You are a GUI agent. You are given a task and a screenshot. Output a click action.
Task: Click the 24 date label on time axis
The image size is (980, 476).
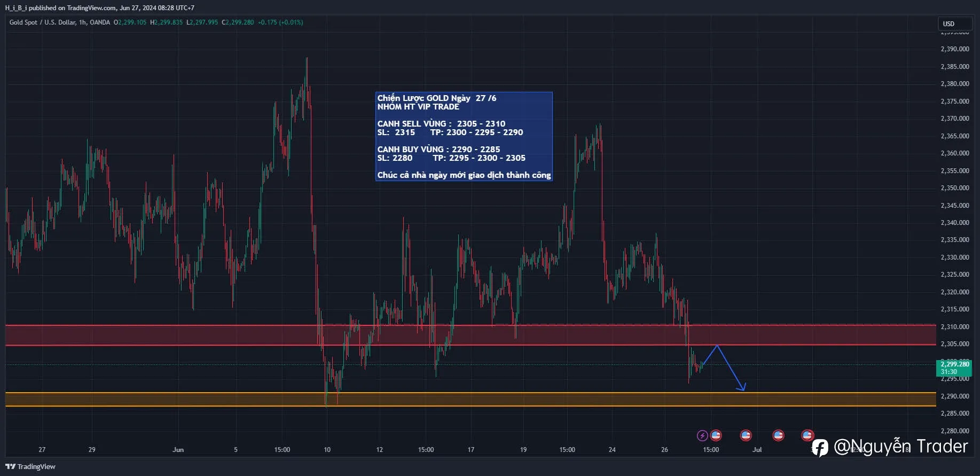[x=612, y=450]
